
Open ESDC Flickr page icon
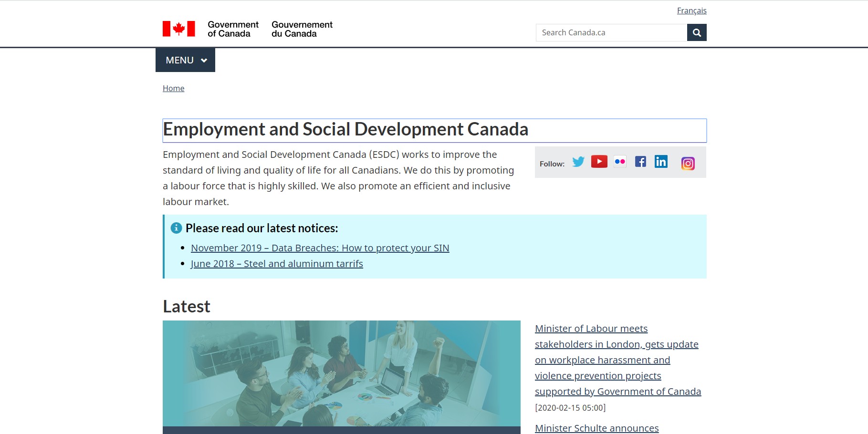tap(620, 162)
